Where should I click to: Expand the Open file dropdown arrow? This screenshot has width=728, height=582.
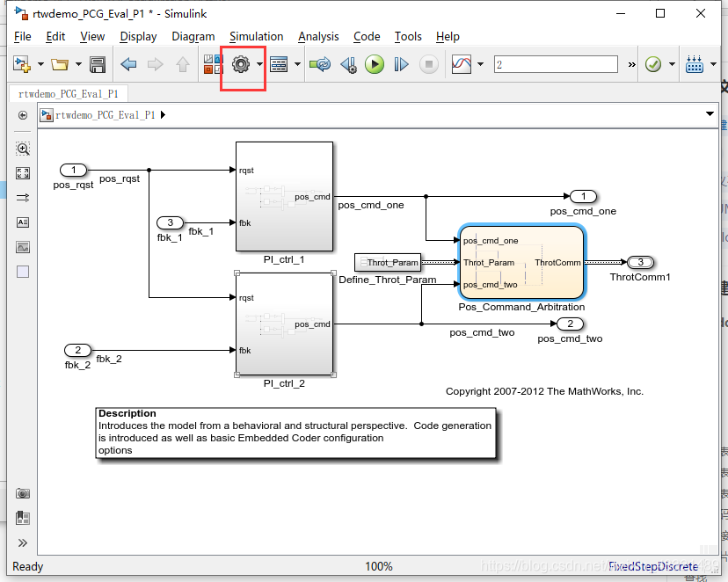(78, 64)
